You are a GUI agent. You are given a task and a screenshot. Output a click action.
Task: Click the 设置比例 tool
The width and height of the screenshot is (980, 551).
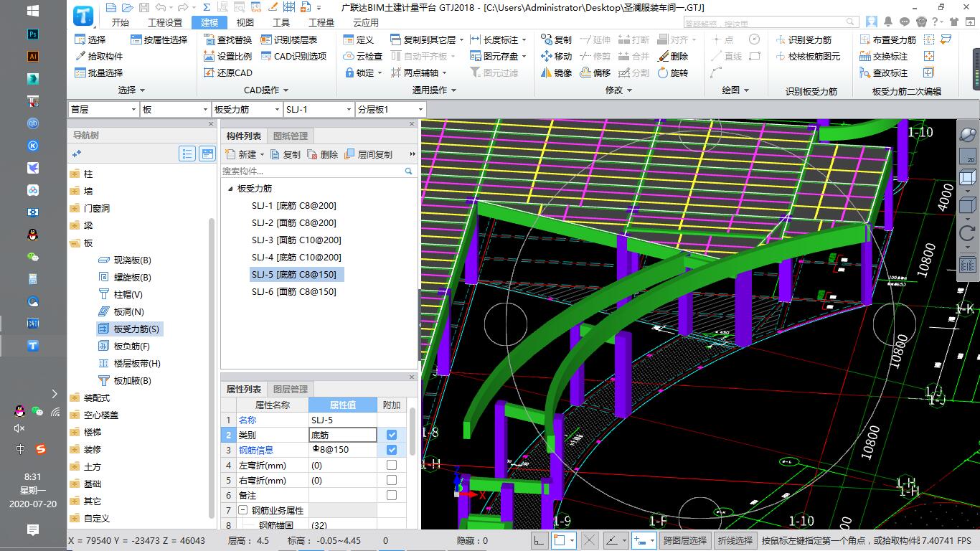[227, 56]
